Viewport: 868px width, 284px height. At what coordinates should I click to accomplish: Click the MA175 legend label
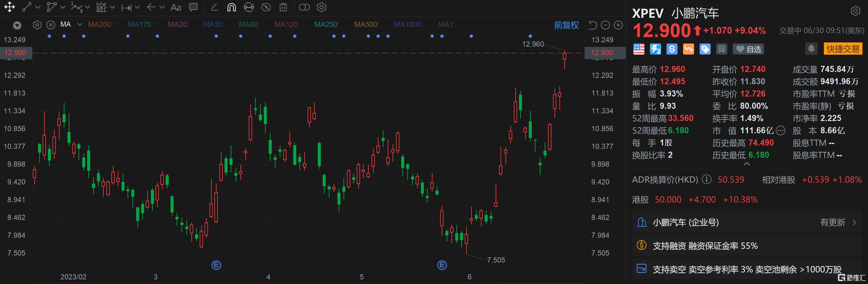140,25
